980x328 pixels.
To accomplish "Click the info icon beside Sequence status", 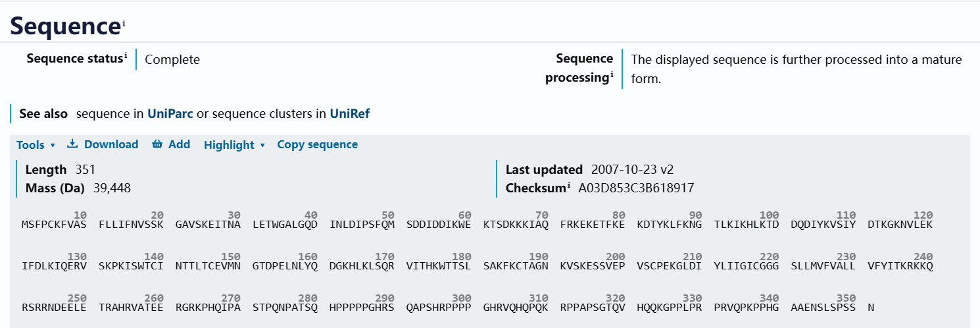I will [126, 55].
